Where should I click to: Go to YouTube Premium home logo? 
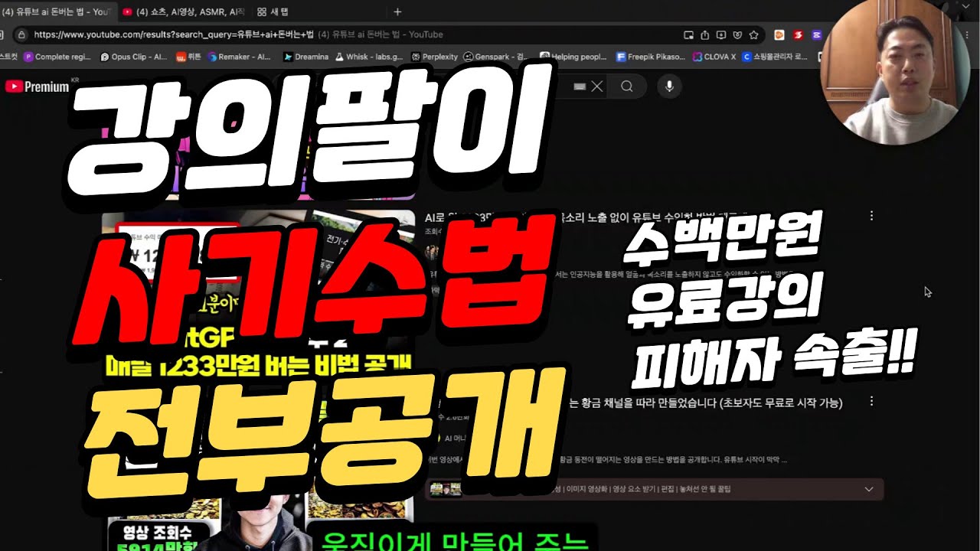[x=38, y=86]
